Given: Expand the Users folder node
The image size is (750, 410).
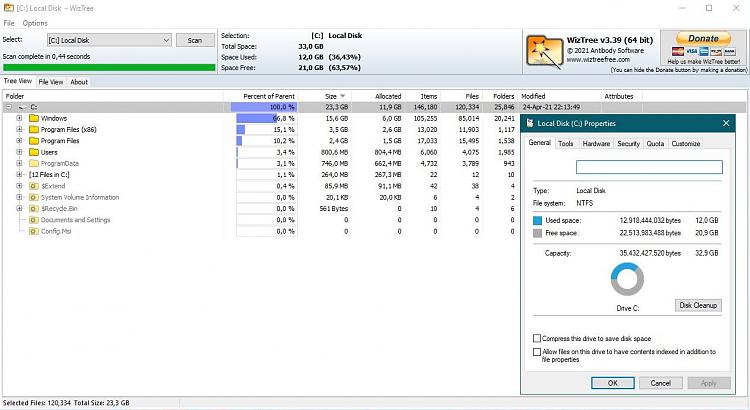Looking at the screenshot, I should [20, 152].
